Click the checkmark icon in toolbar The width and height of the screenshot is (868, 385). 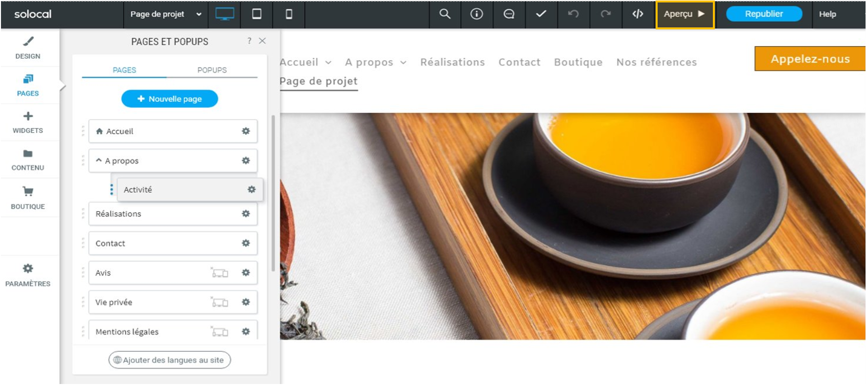click(541, 14)
